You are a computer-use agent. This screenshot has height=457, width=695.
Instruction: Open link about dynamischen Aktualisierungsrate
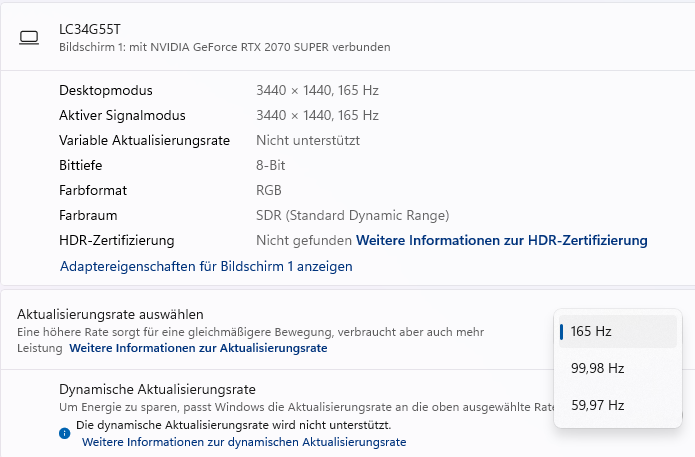(244, 441)
